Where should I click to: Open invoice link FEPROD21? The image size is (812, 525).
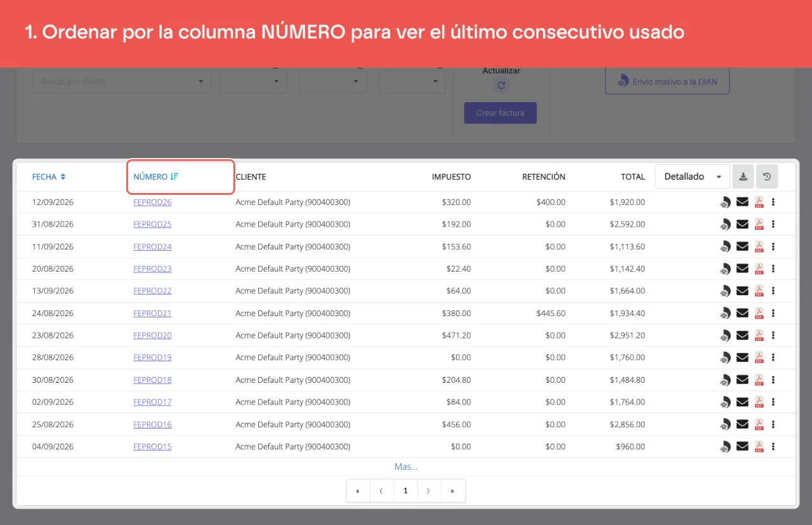coord(152,313)
